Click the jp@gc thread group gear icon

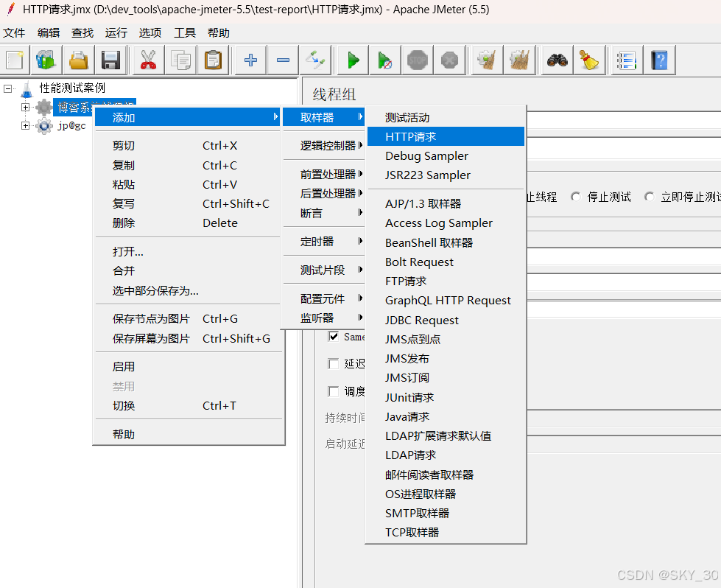[44, 125]
